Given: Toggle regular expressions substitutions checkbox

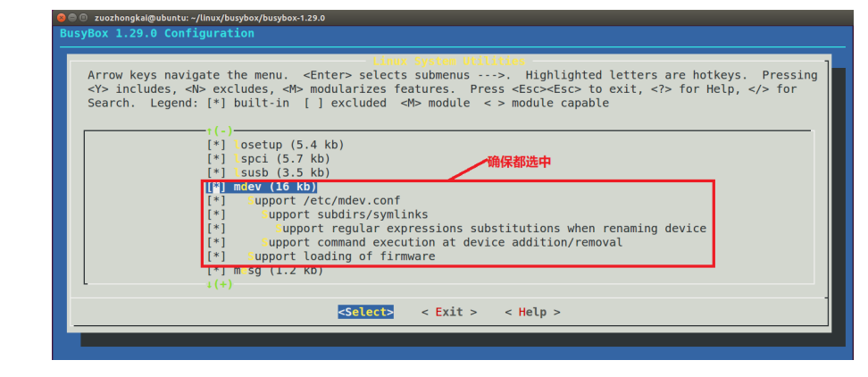Looking at the screenshot, I should coord(216,228).
